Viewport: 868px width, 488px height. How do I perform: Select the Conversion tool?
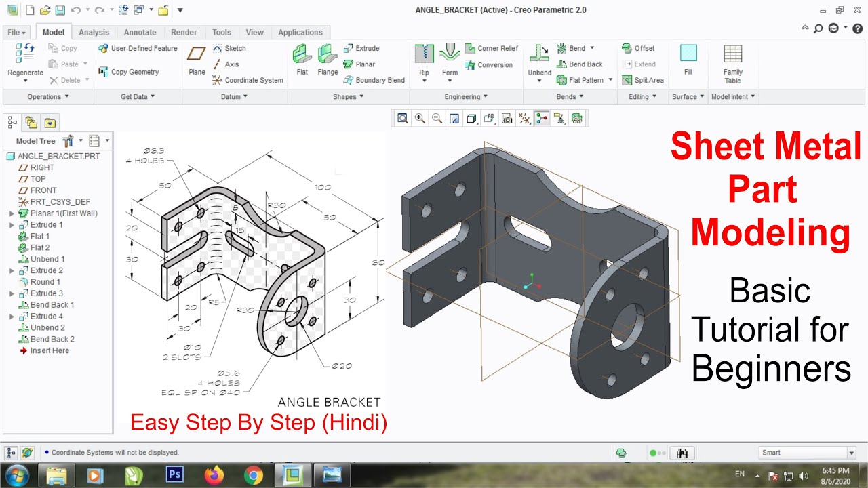[x=489, y=65]
